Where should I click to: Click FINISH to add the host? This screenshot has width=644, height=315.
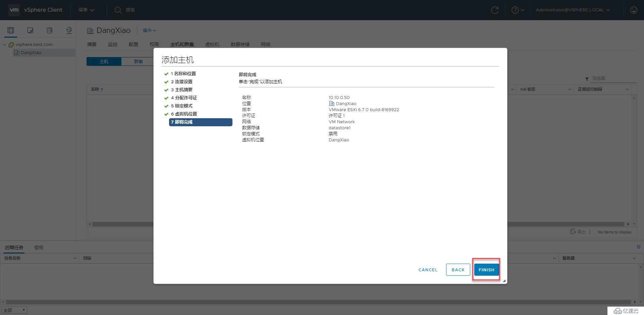(486, 270)
